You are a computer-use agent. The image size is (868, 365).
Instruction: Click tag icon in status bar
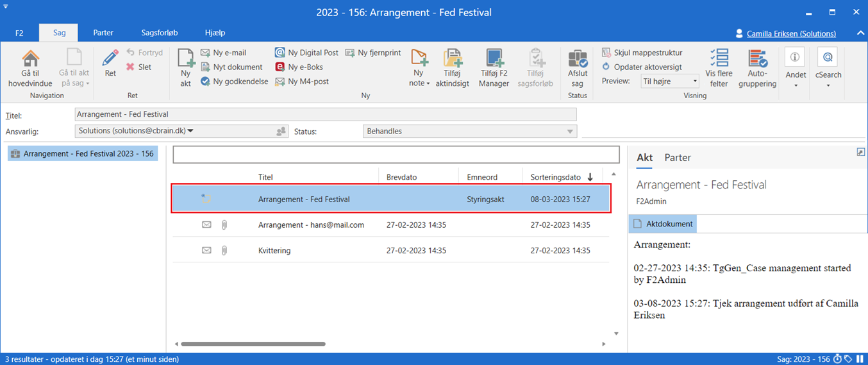(848, 359)
